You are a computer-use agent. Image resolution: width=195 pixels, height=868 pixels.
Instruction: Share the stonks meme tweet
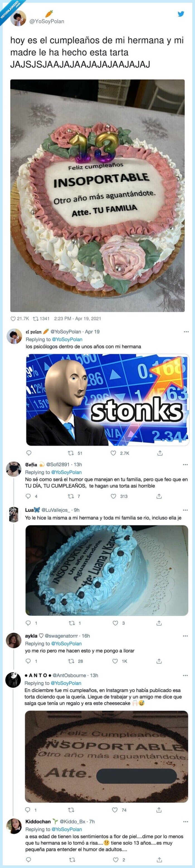(x=160, y=453)
